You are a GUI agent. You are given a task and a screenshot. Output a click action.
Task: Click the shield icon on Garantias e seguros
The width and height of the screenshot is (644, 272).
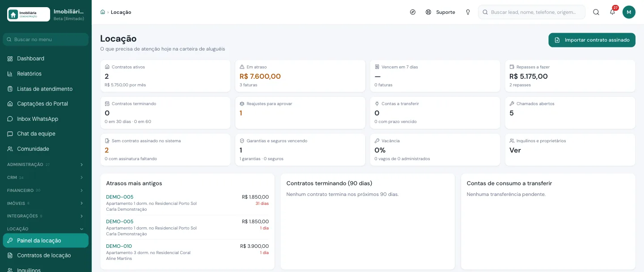tap(242, 141)
